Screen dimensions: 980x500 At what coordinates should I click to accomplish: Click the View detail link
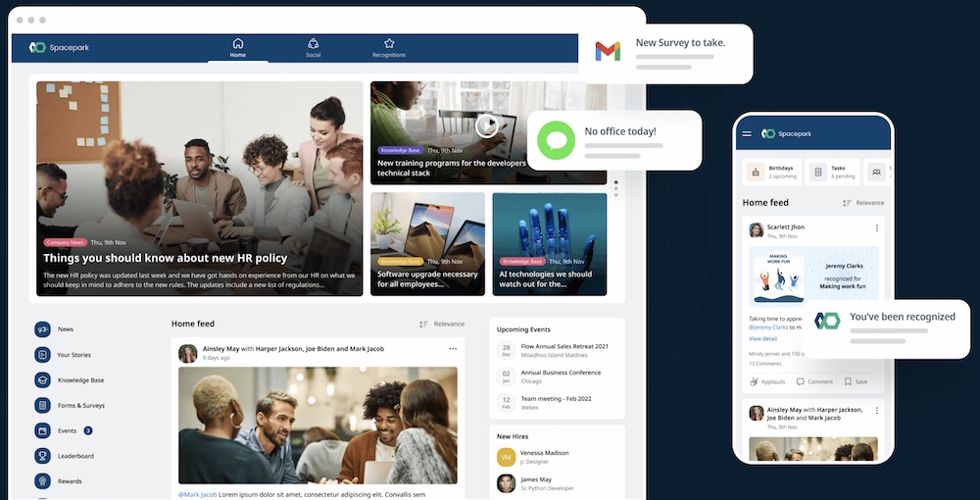[762, 338]
